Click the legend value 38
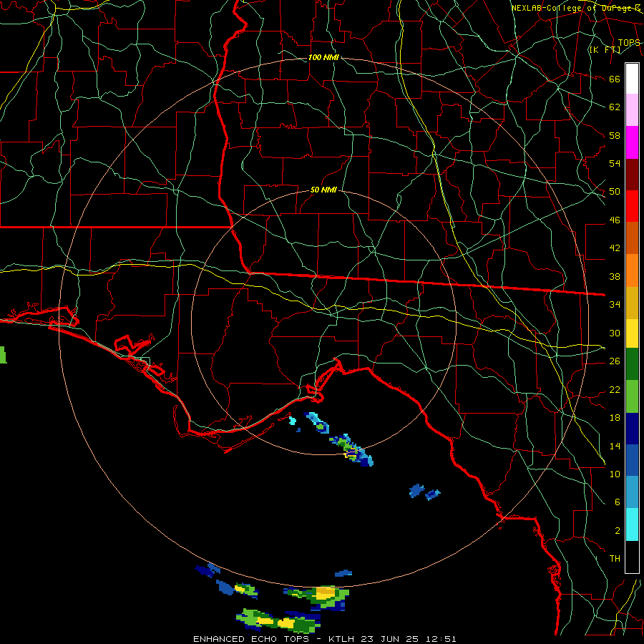This screenshot has height=644, width=644. pyautogui.click(x=615, y=276)
